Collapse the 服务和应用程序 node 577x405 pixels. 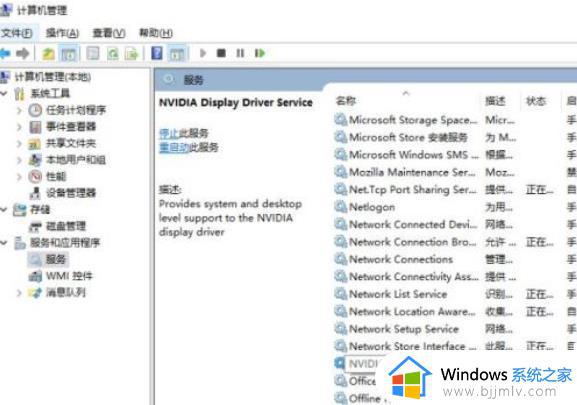(x=4, y=242)
